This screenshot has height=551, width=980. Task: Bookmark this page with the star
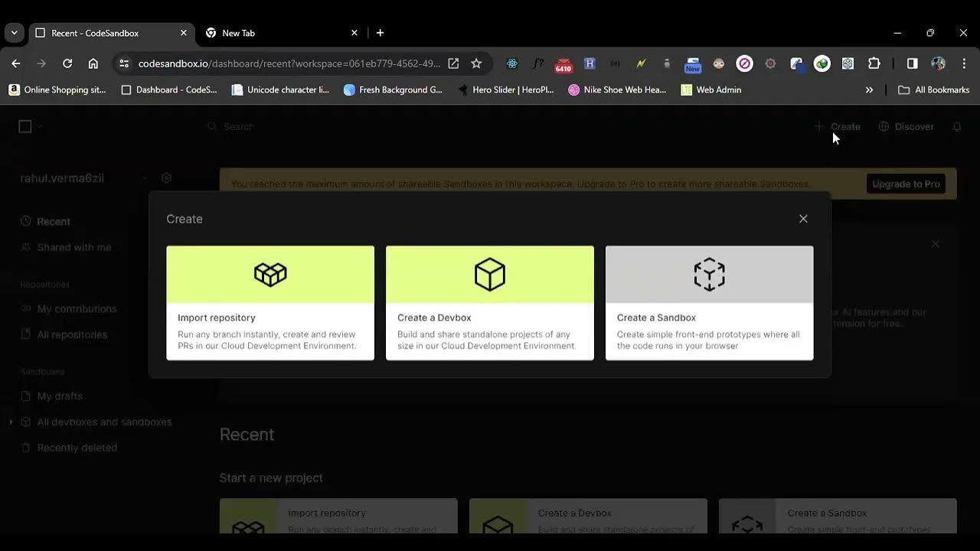476,64
